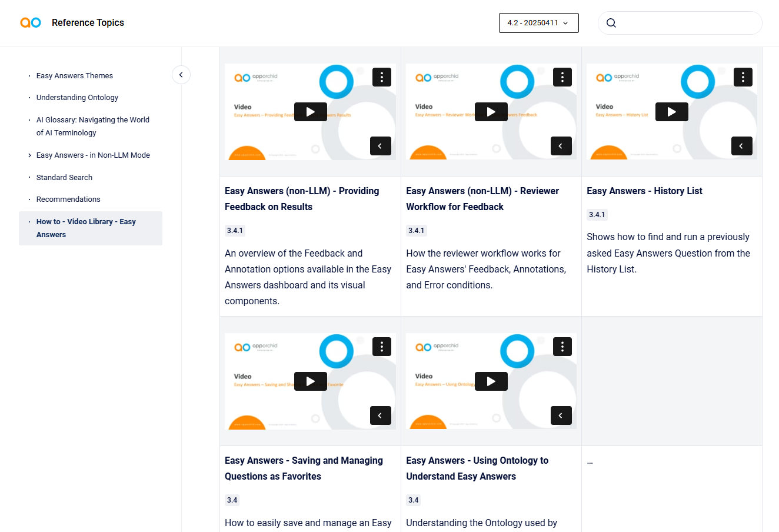This screenshot has height=532, width=779.
Task: Click the search magnifier icon
Action: point(611,23)
